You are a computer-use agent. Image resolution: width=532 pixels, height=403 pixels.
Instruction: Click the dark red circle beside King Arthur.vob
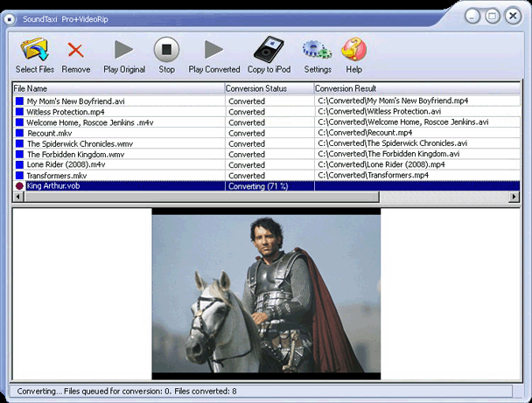tap(19, 186)
